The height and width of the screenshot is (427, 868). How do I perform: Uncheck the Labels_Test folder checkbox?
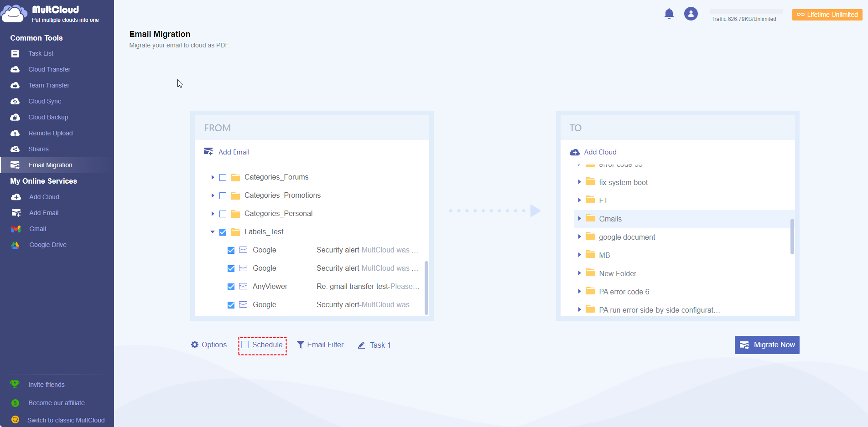point(223,232)
